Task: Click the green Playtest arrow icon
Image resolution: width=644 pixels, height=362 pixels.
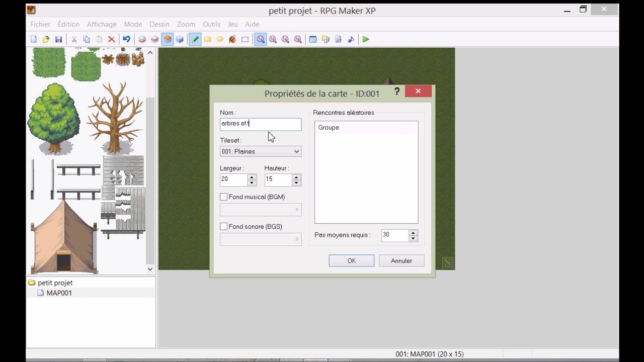Action: (366, 39)
